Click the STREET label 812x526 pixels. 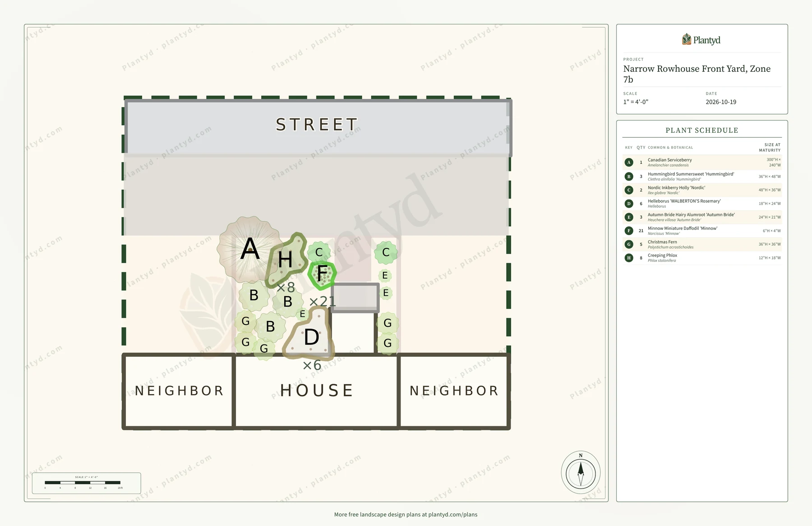click(317, 125)
